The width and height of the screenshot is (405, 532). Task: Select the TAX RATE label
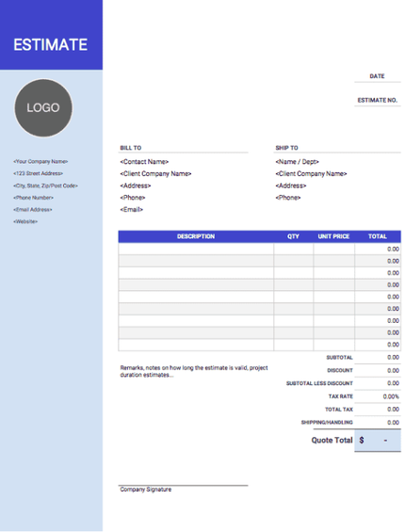coord(341,396)
